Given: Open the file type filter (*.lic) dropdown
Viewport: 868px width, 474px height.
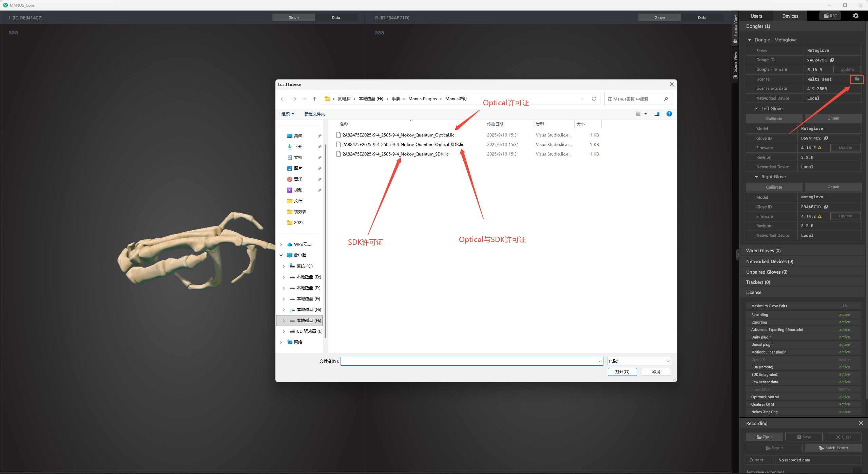Looking at the screenshot, I should 639,361.
